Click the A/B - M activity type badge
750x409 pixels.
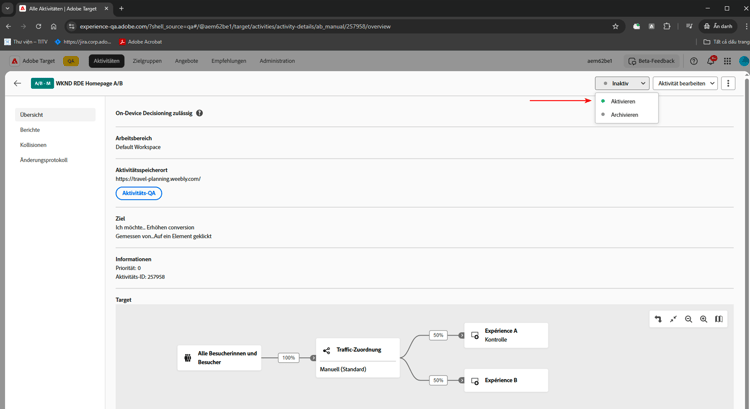[43, 83]
